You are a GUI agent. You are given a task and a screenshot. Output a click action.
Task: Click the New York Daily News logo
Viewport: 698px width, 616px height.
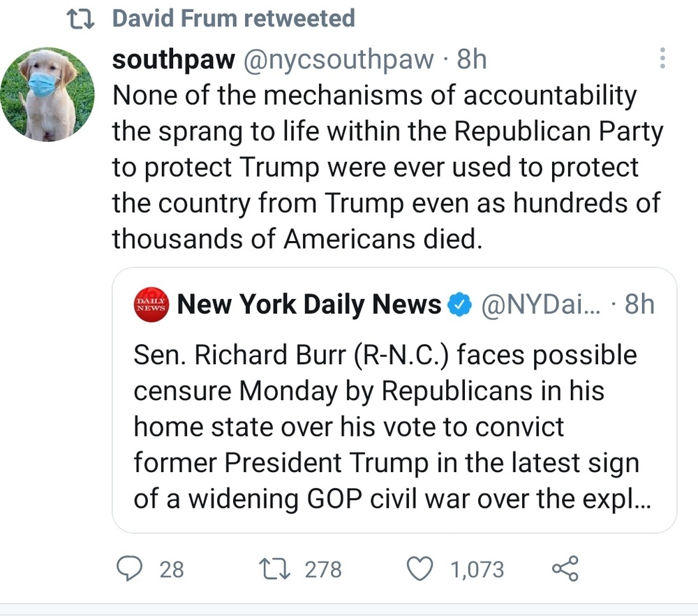(151, 305)
